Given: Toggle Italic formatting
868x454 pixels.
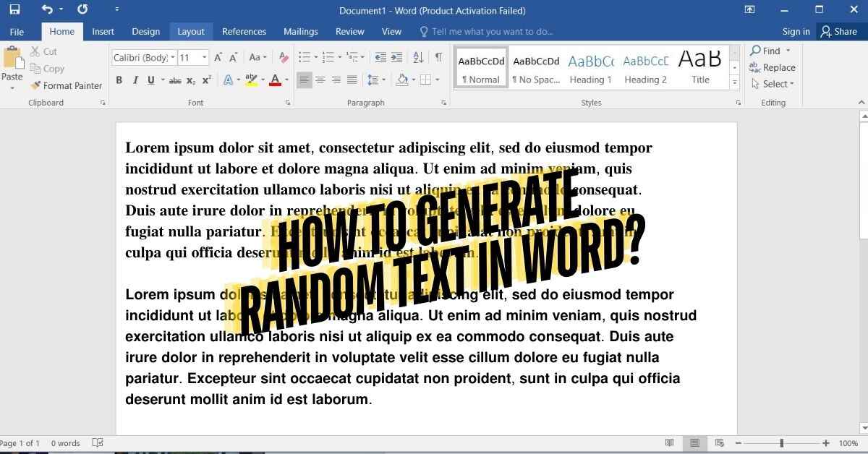Looking at the screenshot, I should click(x=135, y=80).
